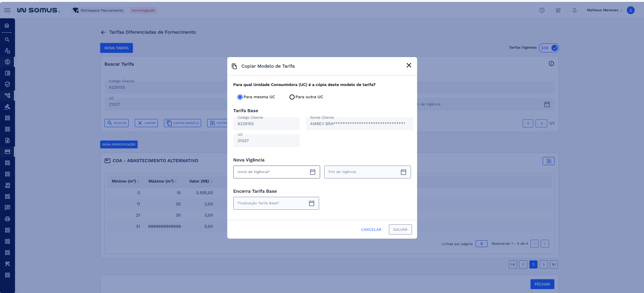Select the 'Para mesma UC' radio option
This screenshot has width=644, height=293.
[240, 97]
